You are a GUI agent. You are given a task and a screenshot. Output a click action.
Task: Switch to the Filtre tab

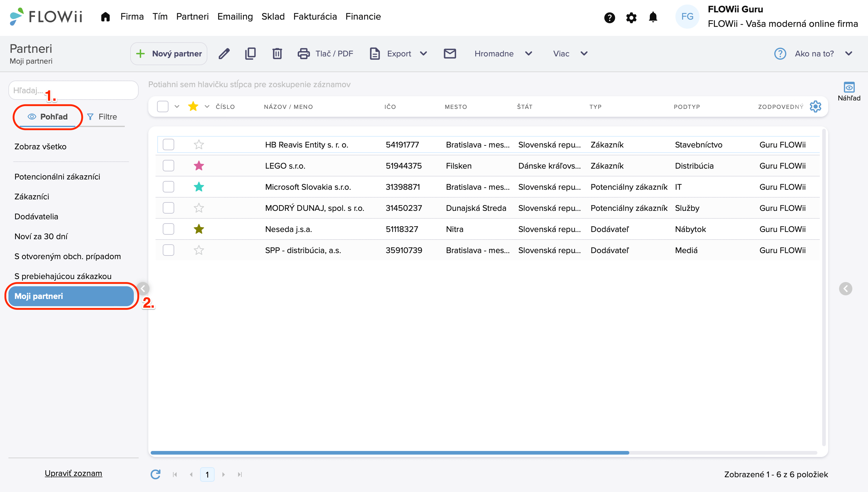[102, 117]
